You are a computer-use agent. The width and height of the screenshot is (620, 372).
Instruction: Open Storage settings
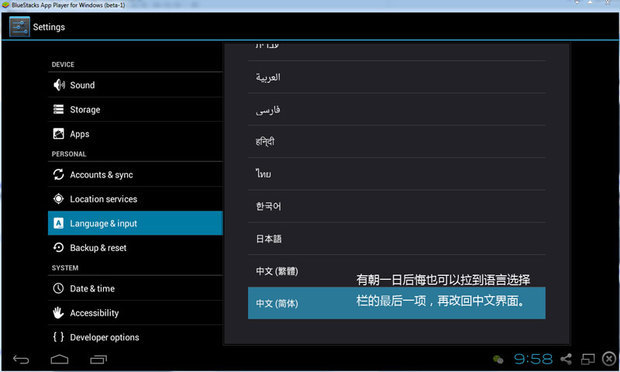[x=136, y=109]
